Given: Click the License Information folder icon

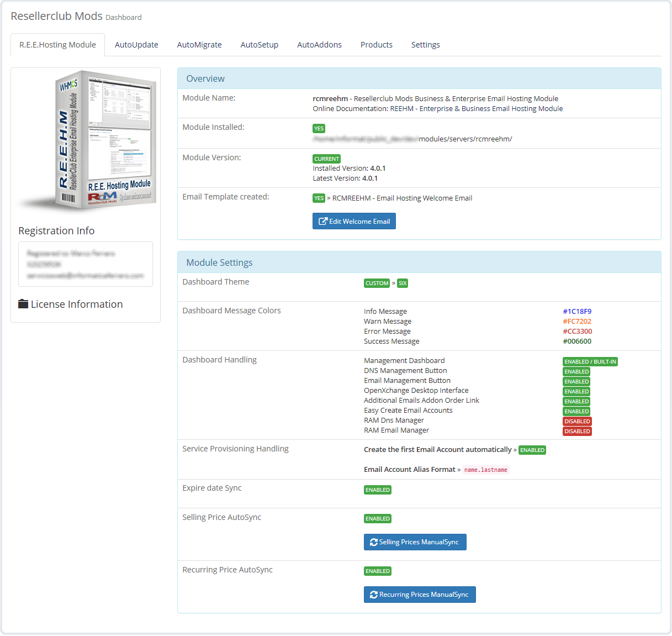Looking at the screenshot, I should (23, 304).
